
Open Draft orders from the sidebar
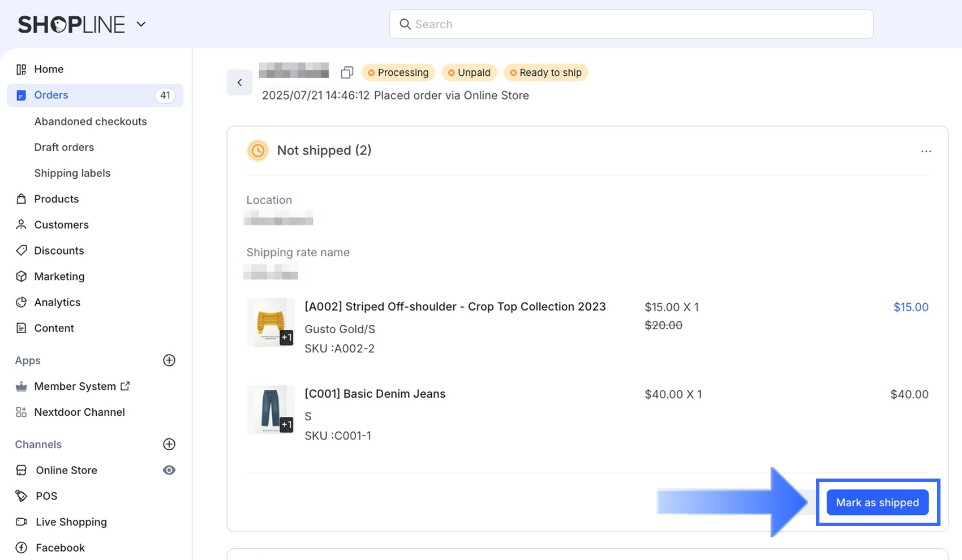64,147
